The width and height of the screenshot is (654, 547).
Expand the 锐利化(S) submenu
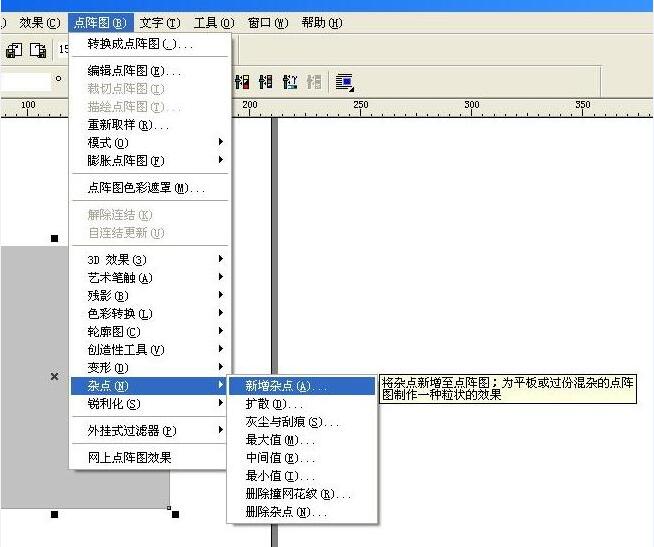pyautogui.click(x=150, y=403)
